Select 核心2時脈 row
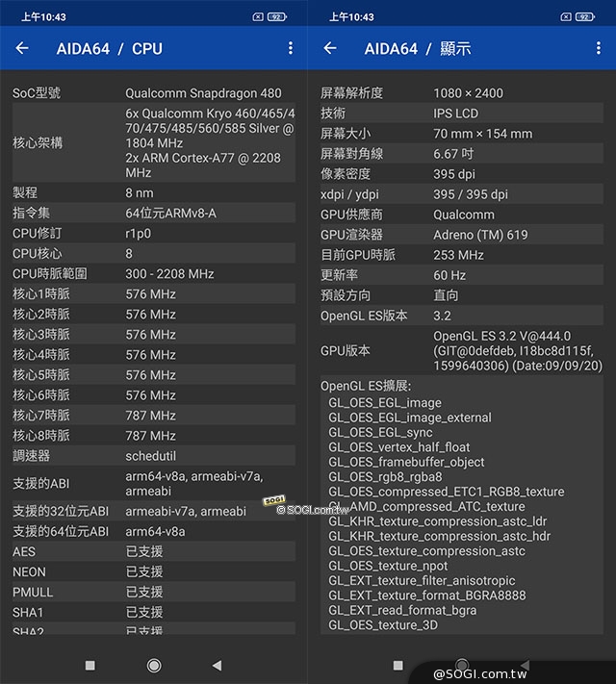 (154, 314)
